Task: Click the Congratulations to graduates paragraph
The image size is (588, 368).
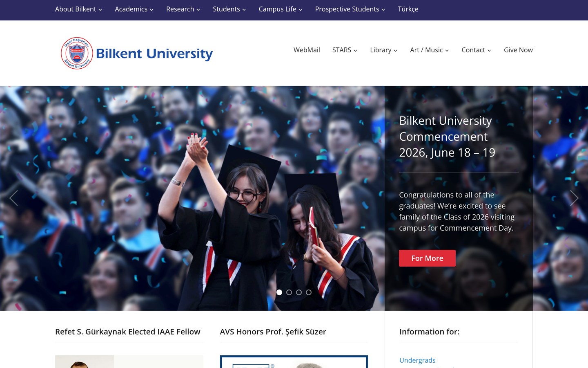Action: coord(457,211)
